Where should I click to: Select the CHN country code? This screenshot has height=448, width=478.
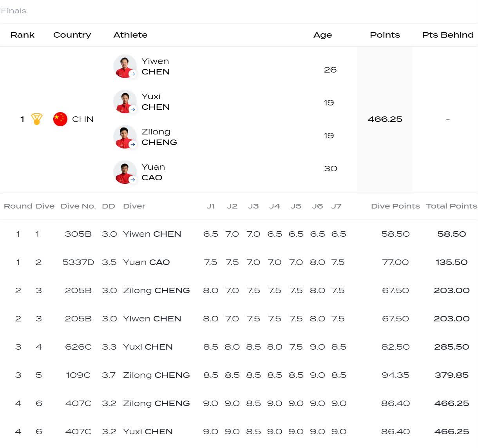click(x=83, y=119)
